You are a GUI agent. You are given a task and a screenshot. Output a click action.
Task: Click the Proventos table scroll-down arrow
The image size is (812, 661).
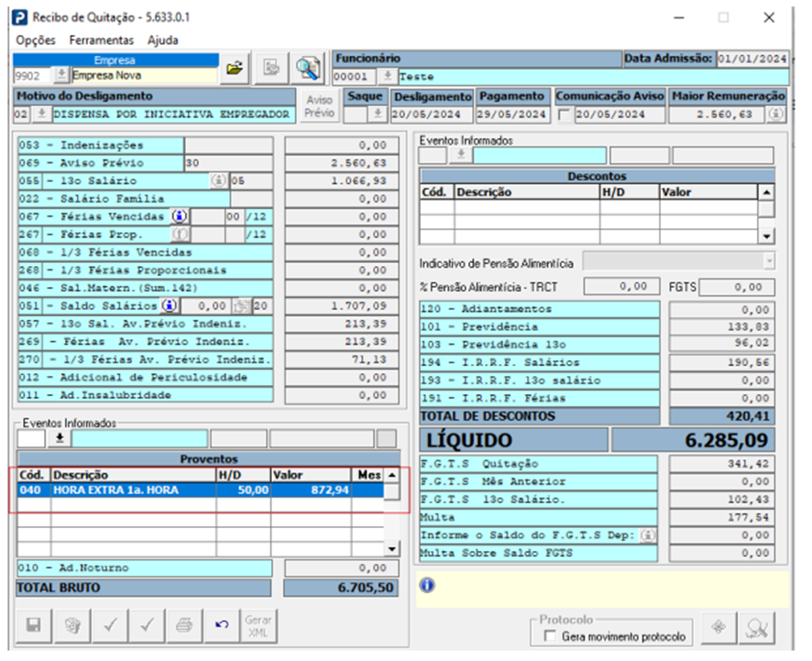point(392,548)
